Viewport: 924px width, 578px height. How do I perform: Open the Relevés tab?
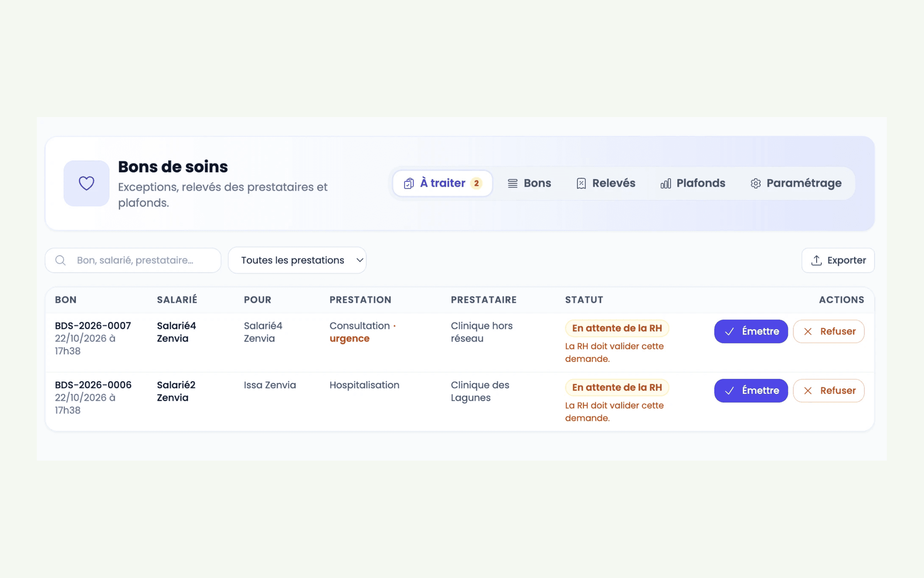(x=606, y=184)
